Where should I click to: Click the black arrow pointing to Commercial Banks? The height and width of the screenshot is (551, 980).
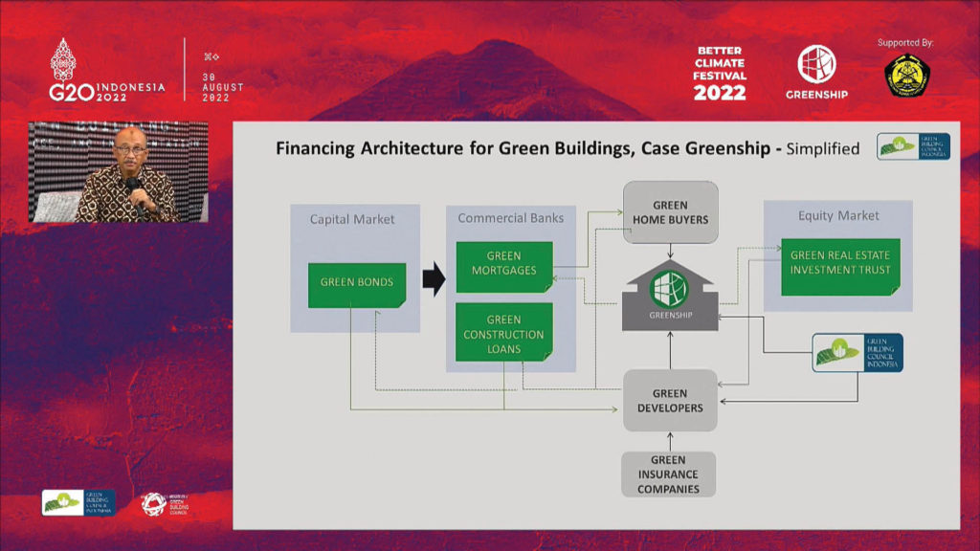434,278
